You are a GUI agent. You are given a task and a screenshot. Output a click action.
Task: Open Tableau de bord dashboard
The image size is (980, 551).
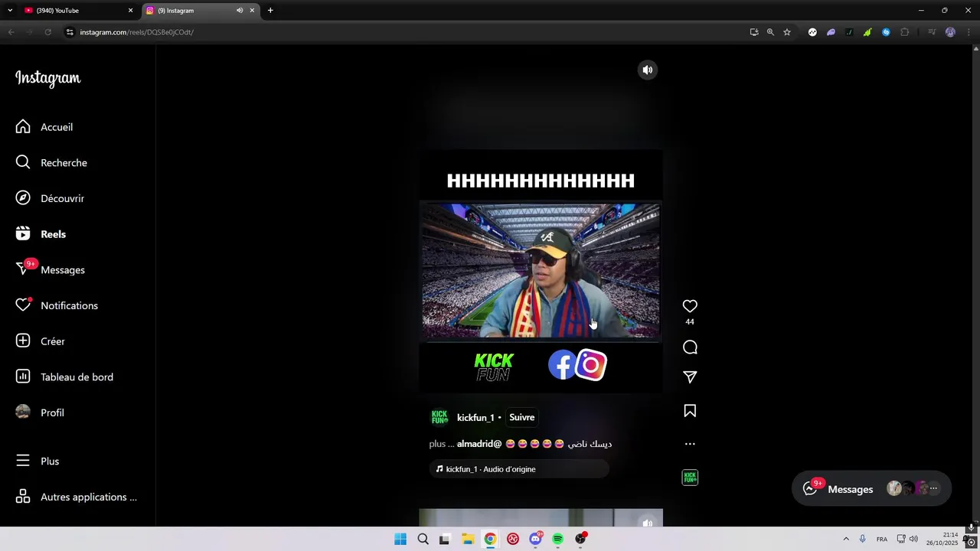click(x=64, y=377)
